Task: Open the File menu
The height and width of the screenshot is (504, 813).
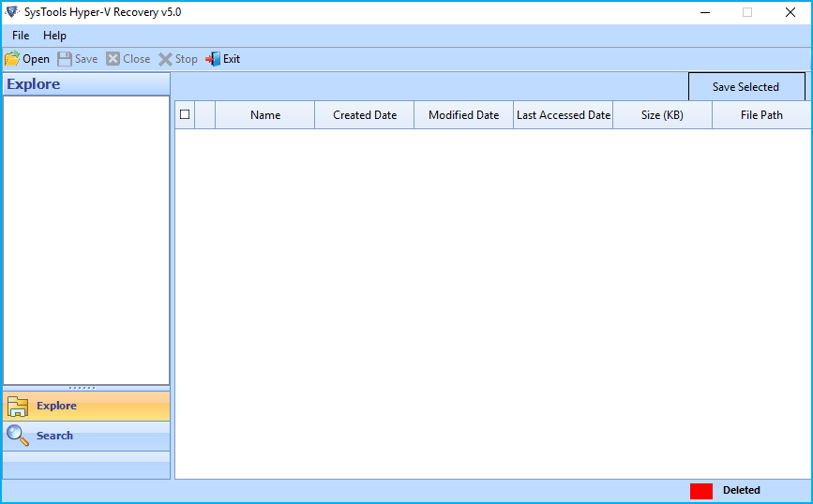Action: tap(21, 36)
